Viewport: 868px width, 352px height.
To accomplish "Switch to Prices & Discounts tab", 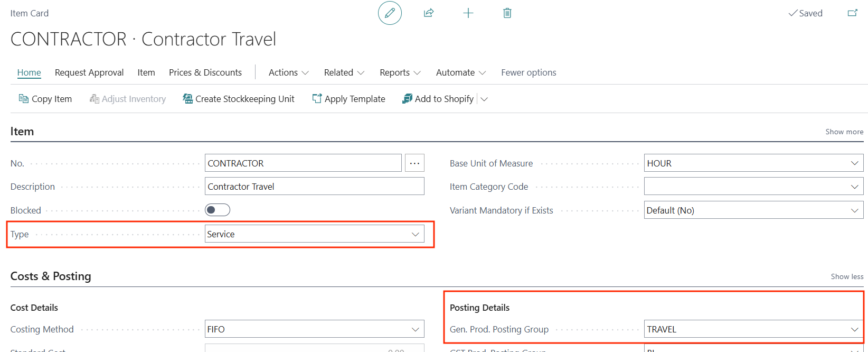I will coord(205,72).
